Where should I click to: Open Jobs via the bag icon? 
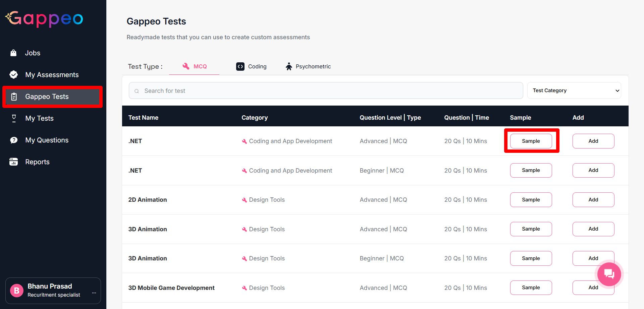[x=13, y=53]
